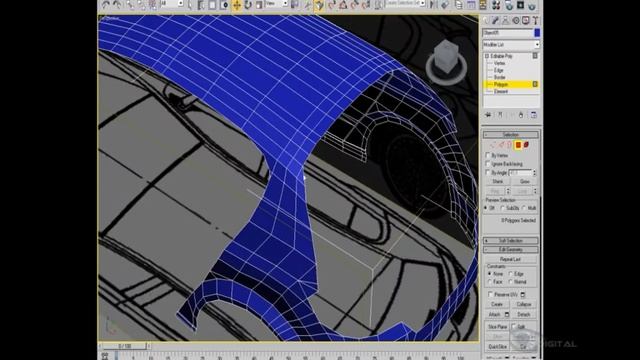Screen dimensions: 640x360
Task: Activate the Select and Rotate tool
Action: click(248, 5)
